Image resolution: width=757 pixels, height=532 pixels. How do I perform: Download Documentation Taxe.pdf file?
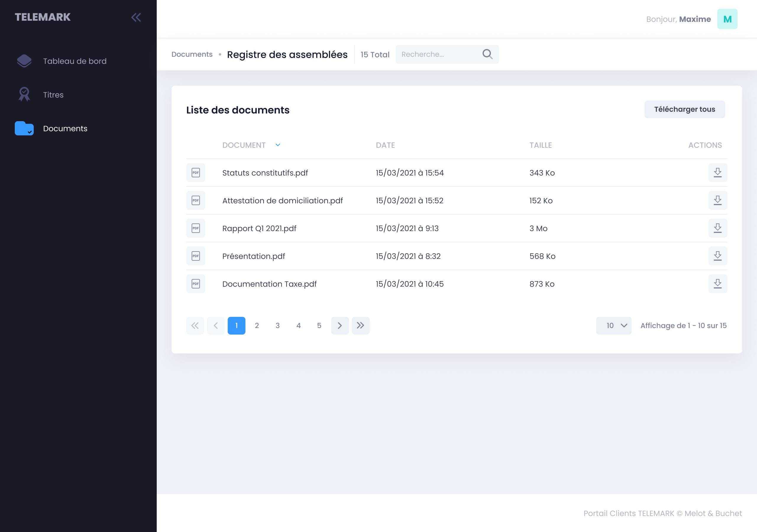(x=717, y=284)
